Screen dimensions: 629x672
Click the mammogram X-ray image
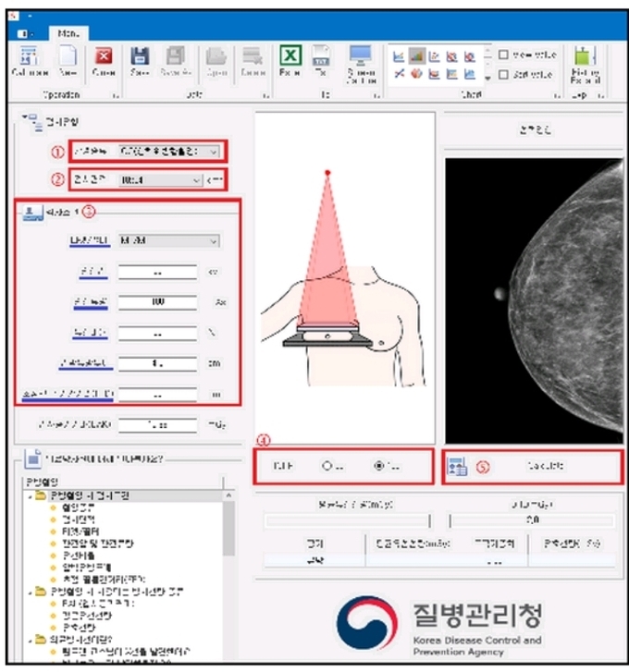[x=534, y=300]
